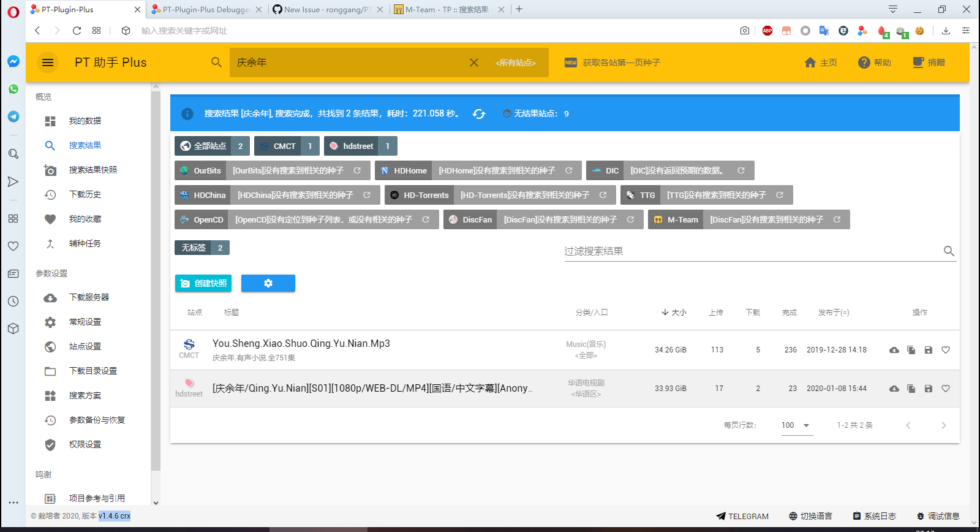This screenshot has height=532, width=980.
Task: Filter results by CMCT site chip
Action: tap(287, 146)
